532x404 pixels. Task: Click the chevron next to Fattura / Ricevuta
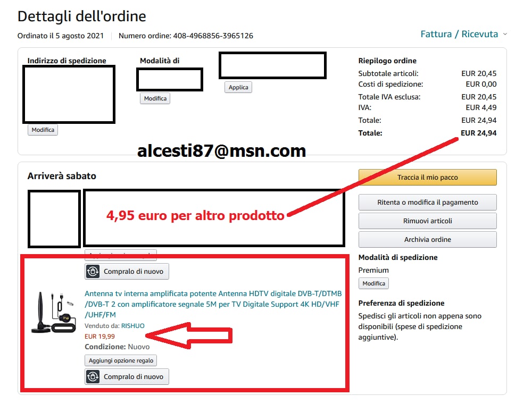click(505, 34)
